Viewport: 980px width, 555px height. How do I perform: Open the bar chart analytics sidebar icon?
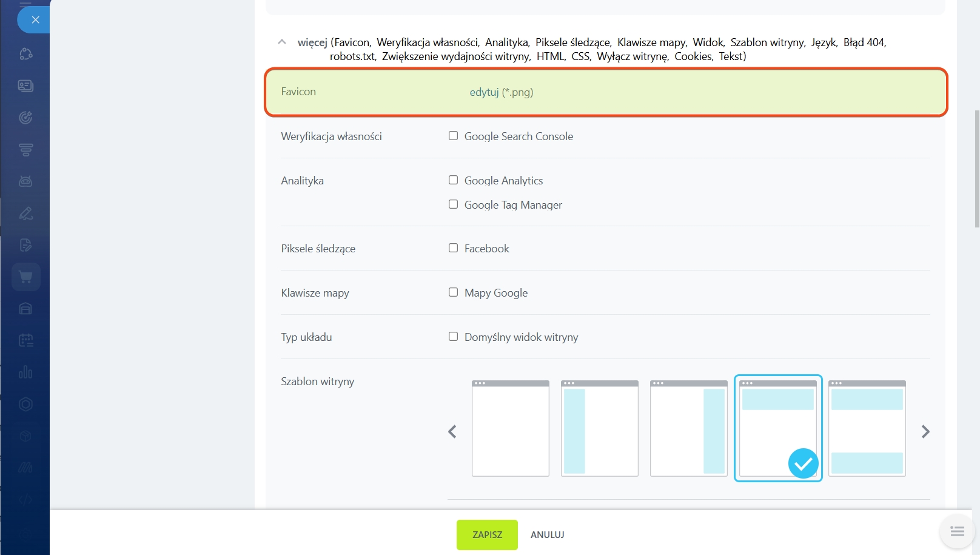(x=25, y=372)
